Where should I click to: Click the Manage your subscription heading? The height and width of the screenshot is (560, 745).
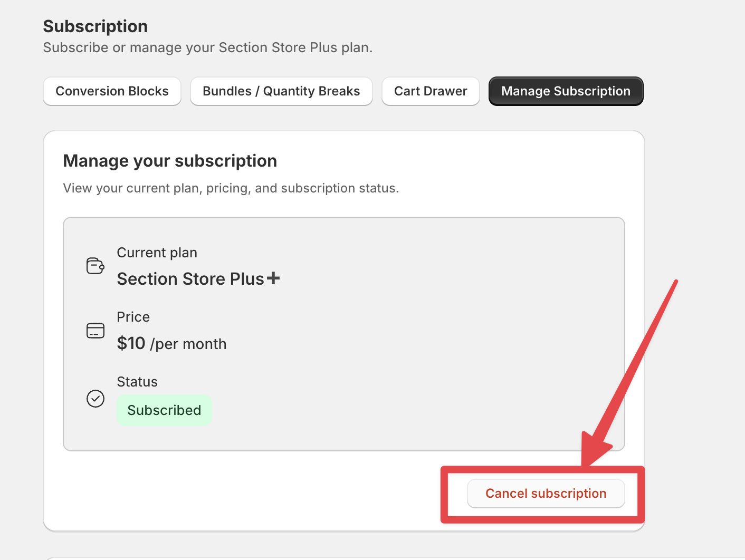pyautogui.click(x=170, y=161)
